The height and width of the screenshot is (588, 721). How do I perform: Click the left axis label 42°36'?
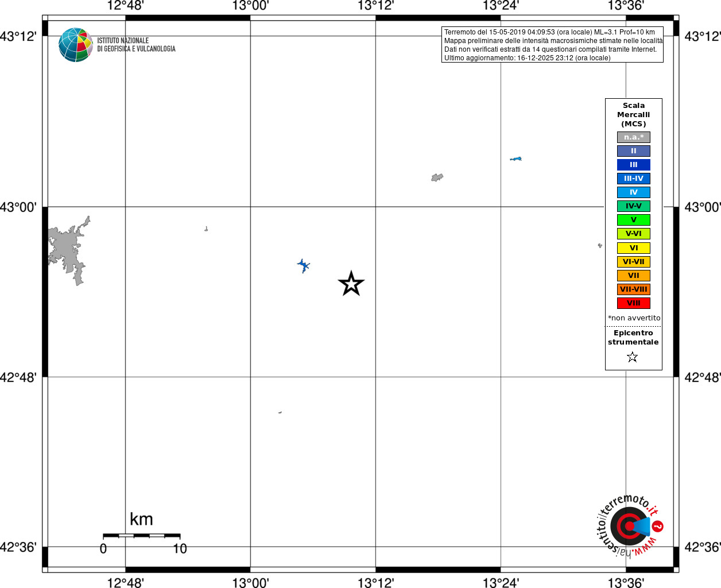(x=18, y=547)
